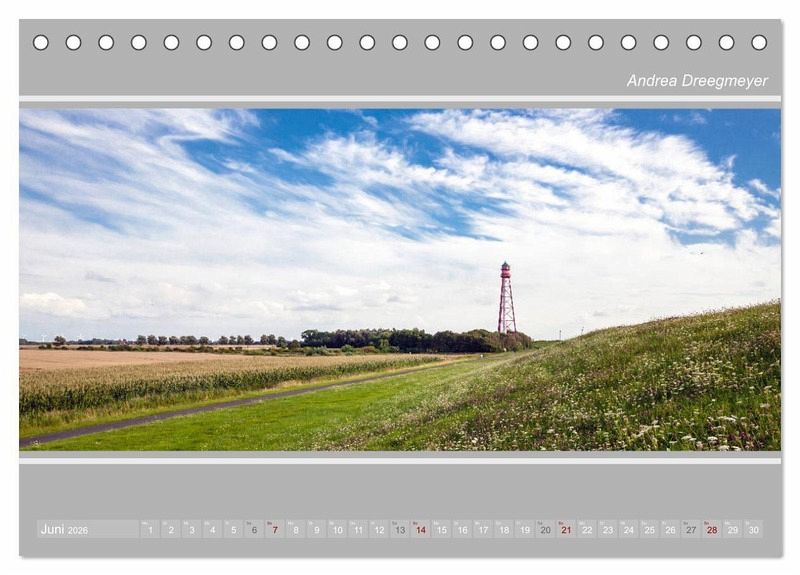This screenshot has width=800, height=575.
Task: Click the last binding hole at right
Action: click(x=759, y=42)
